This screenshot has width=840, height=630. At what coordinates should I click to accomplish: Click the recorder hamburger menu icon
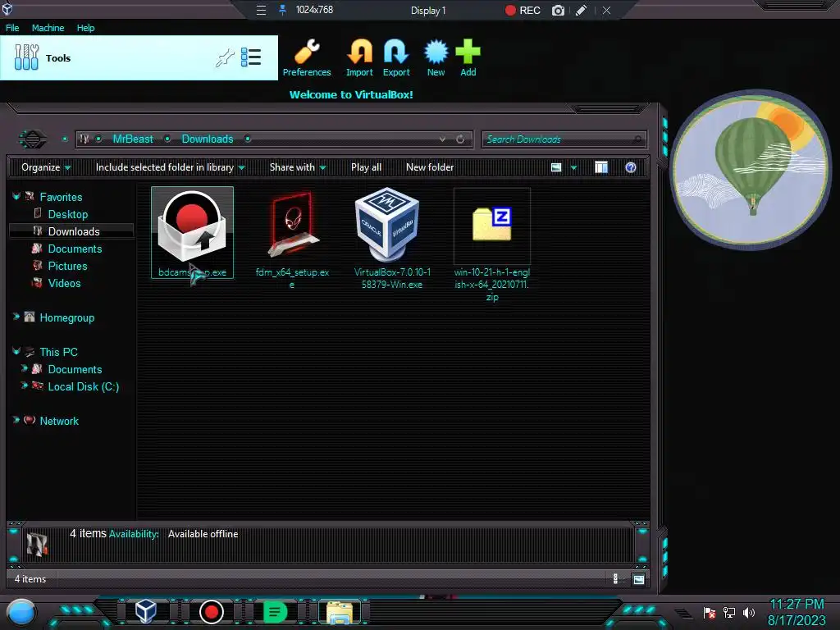point(261,10)
